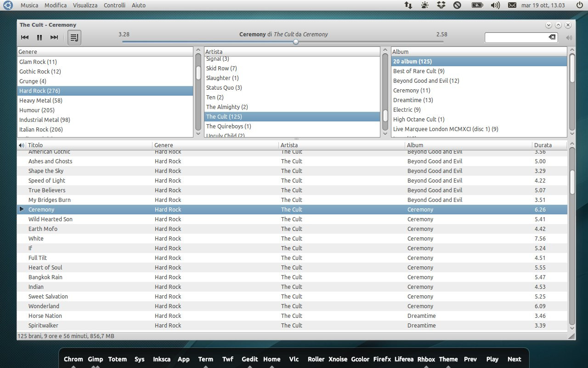
Task: Choose Skid Row (7) in the artist list
Action: tap(292, 68)
